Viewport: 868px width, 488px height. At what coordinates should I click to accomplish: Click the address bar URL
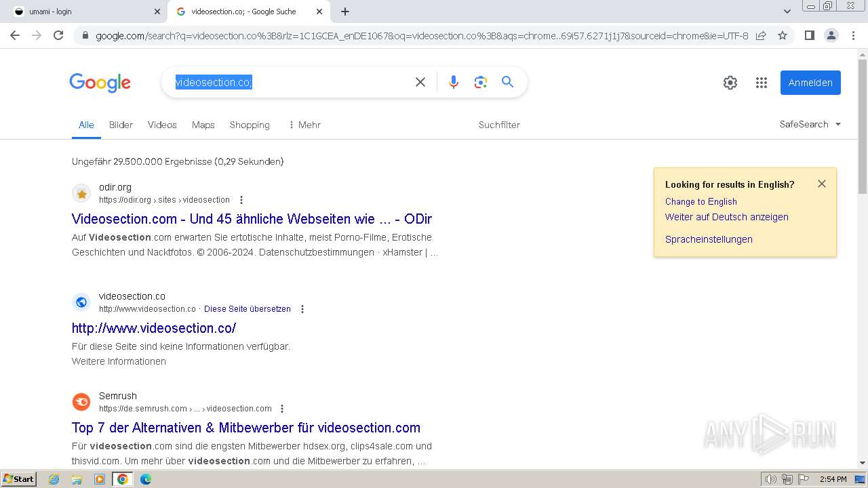coord(422,36)
